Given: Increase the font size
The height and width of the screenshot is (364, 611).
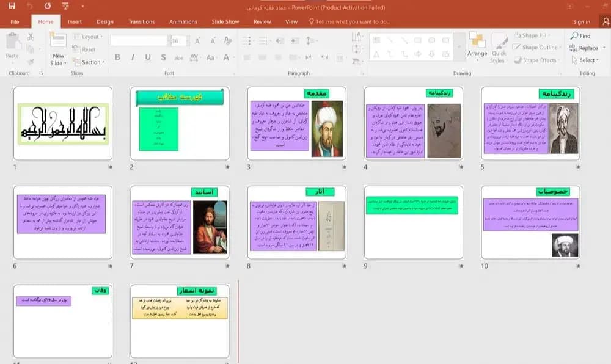Looking at the screenshot, I should click(x=197, y=41).
